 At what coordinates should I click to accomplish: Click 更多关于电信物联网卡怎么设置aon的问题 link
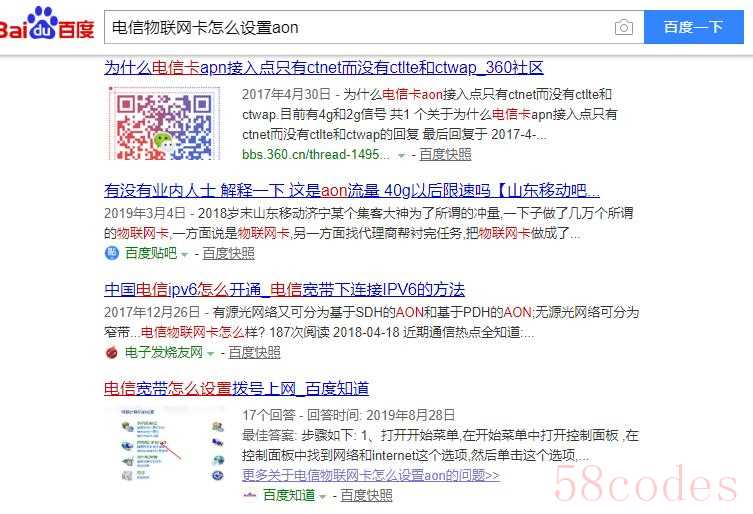tap(371, 476)
